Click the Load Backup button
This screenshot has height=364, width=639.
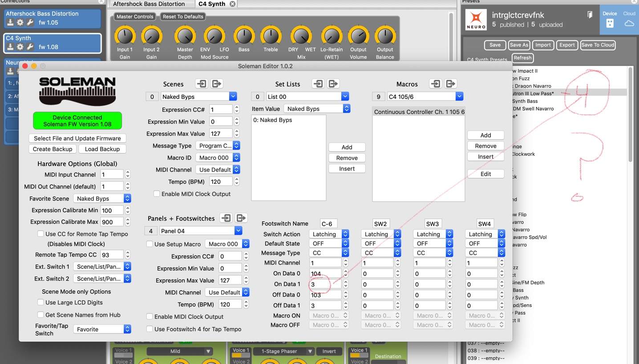tap(102, 149)
